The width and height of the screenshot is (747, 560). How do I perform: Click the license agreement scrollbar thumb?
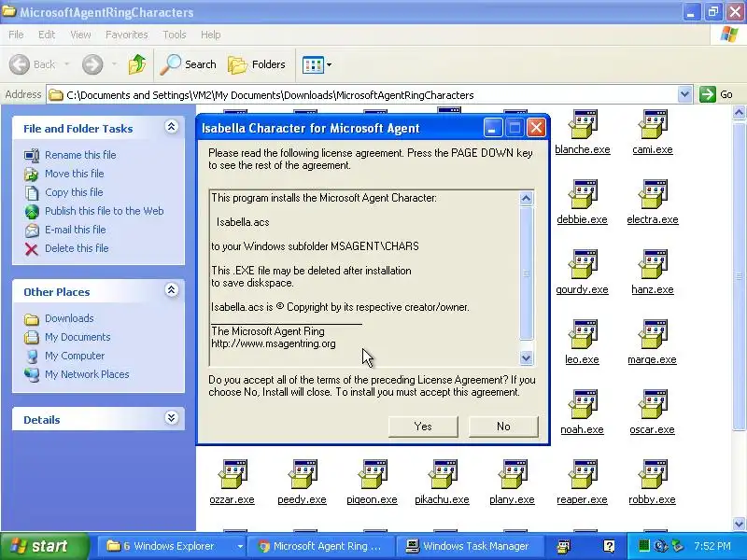[526, 273]
